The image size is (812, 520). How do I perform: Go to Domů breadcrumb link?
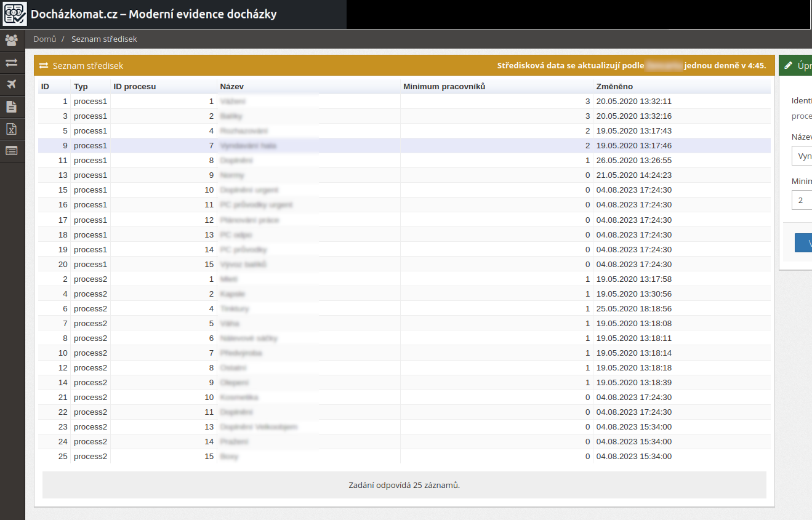[x=44, y=39]
